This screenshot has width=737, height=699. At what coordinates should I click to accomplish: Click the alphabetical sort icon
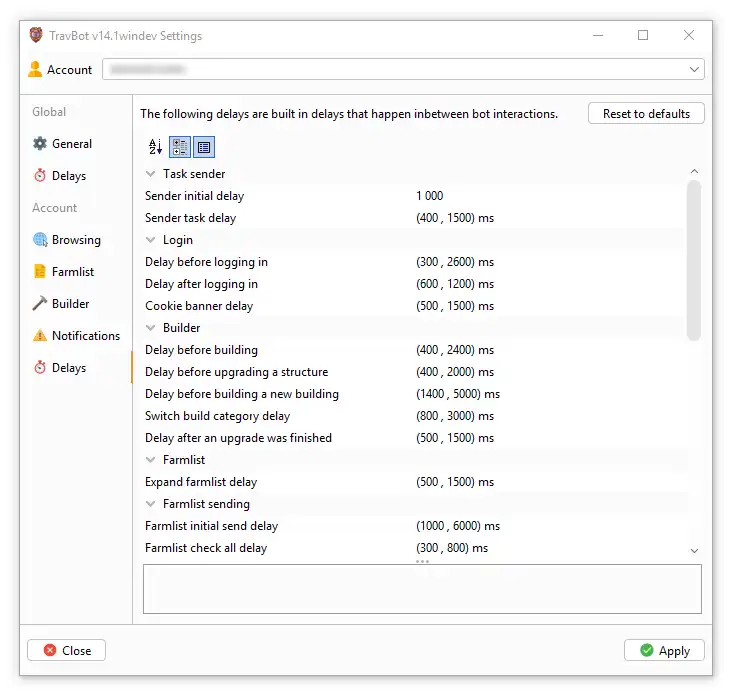[x=155, y=147]
